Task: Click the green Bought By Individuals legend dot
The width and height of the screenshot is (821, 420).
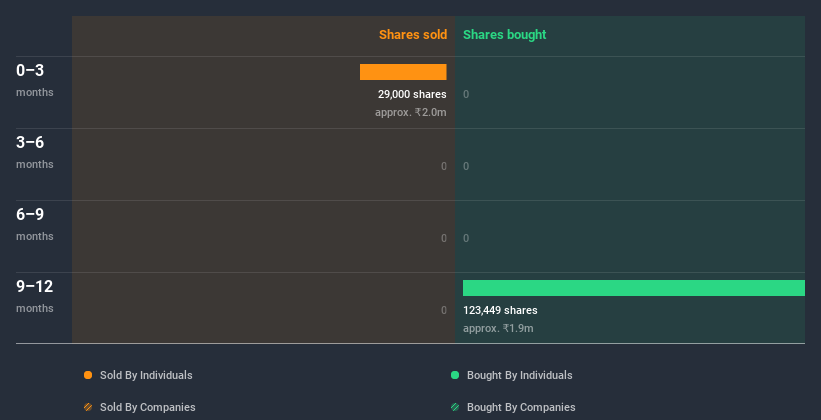Action: [x=455, y=375]
